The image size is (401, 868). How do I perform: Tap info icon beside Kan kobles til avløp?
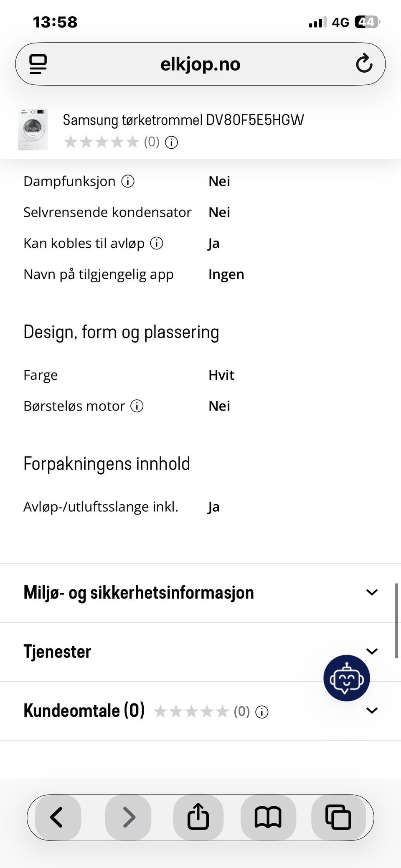pos(157,243)
